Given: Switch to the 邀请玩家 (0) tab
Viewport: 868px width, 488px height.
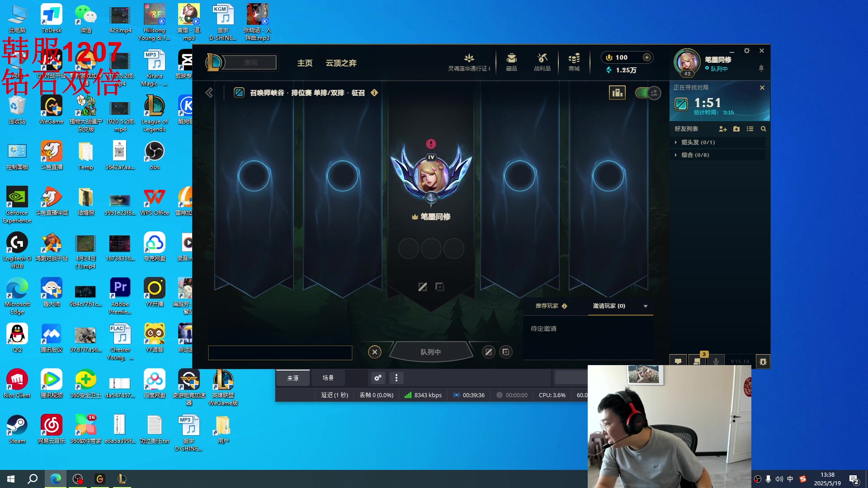Looking at the screenshot, I should point(609,306).
